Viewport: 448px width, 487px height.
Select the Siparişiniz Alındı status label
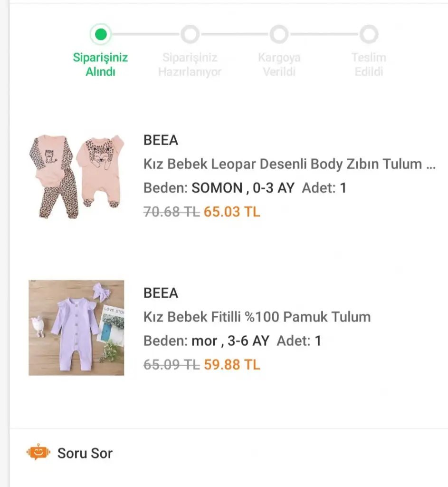pos(100,65)
